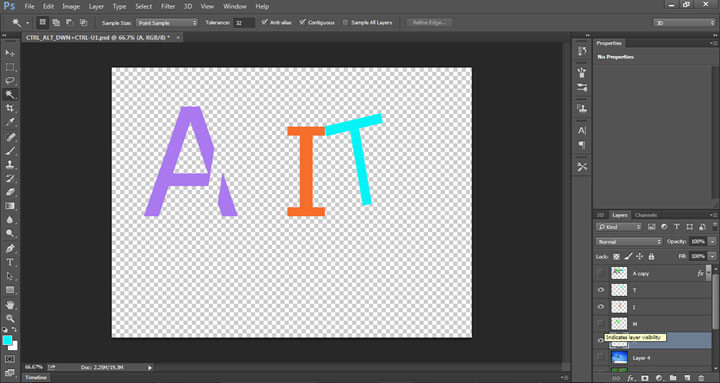
Task: Open the Window menu
Action: pyautogui.click(x=235, y=6)
